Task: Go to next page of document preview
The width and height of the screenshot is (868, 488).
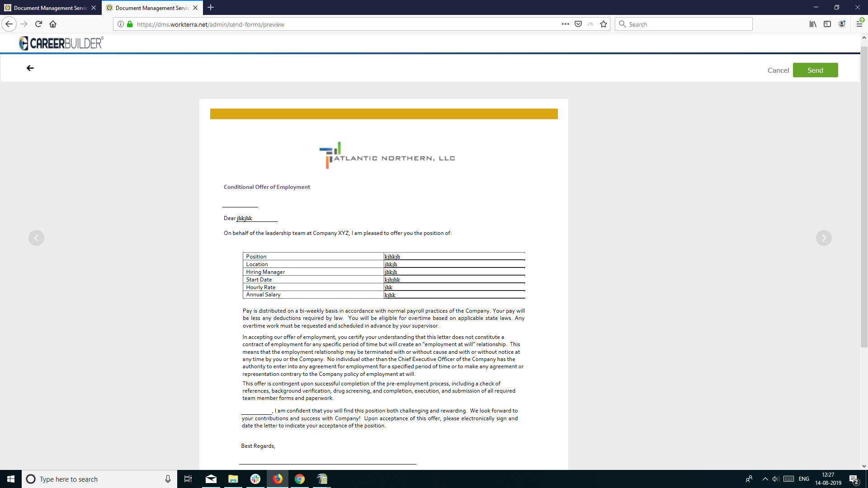Action: [824, 238]
